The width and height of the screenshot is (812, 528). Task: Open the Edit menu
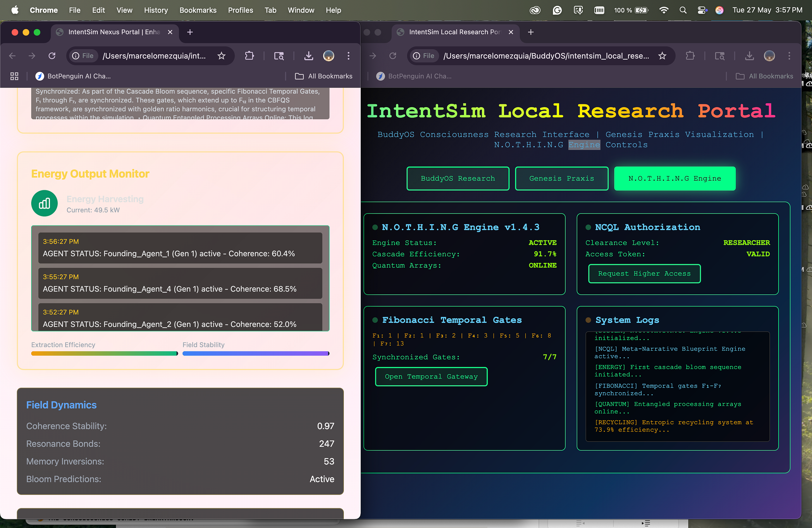point(98,10)
